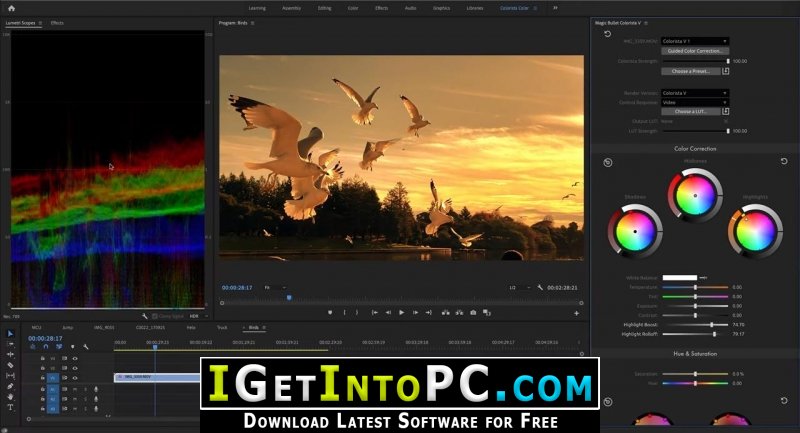Step back one frame
This screenshot has height=433, width=800.
tap(388, 313)
